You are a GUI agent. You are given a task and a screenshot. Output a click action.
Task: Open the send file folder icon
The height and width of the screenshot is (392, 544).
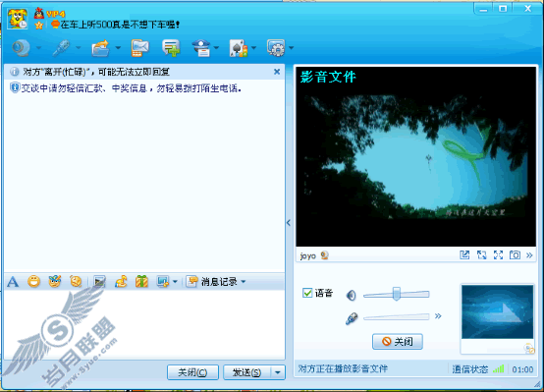(x=100, y=48)
